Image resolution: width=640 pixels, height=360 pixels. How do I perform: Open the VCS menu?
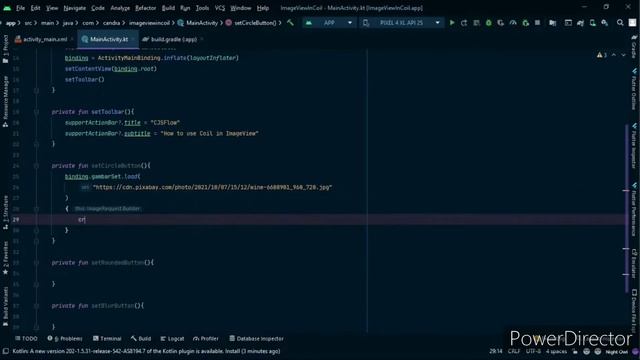(x=220, y=8)
